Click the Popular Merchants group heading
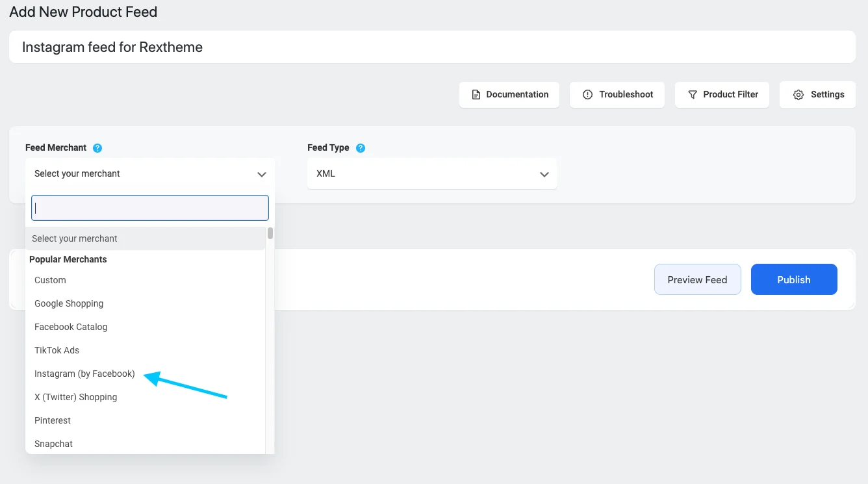The image size is (868, 484). (68, 259)
